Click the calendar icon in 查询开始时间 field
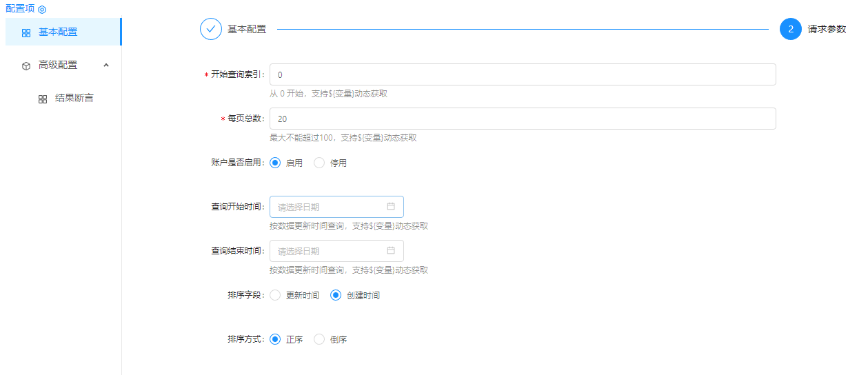The width and height of the screenshot is (868, 375). [x=391, y=206]
